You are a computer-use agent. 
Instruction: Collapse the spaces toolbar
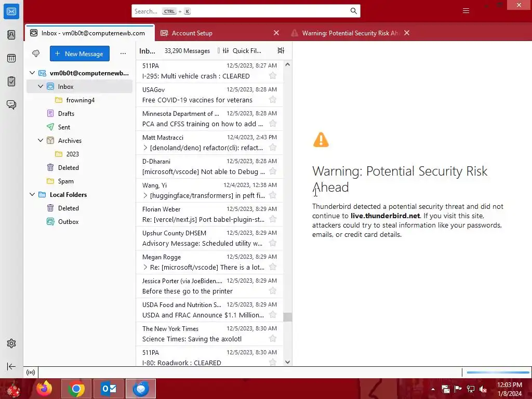coord(11,366)
